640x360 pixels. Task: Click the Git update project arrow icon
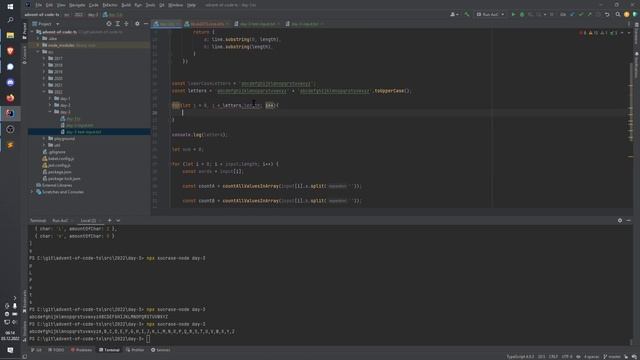(572, 14)
